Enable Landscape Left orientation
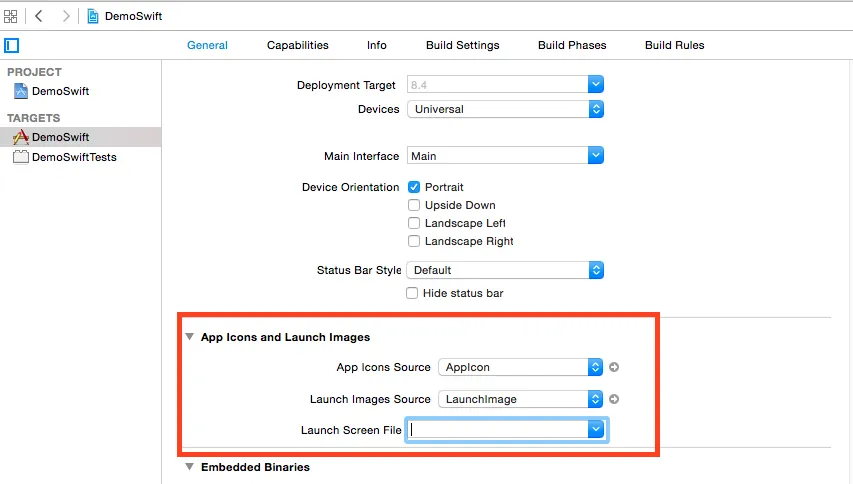The height and width of the screenshot is (484, 853). click(x=414, y=223)
